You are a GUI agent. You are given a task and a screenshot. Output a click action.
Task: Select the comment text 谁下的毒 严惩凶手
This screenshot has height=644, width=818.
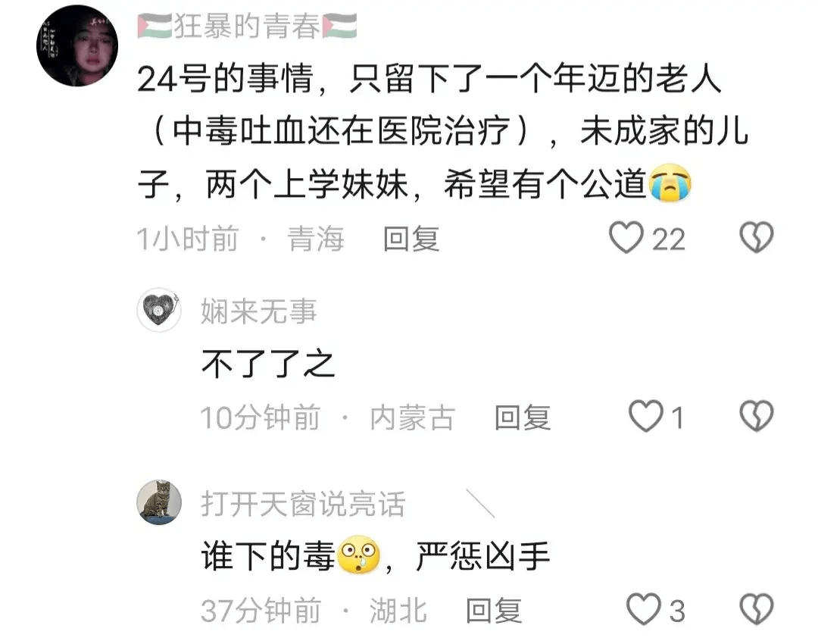click(376, 556)
